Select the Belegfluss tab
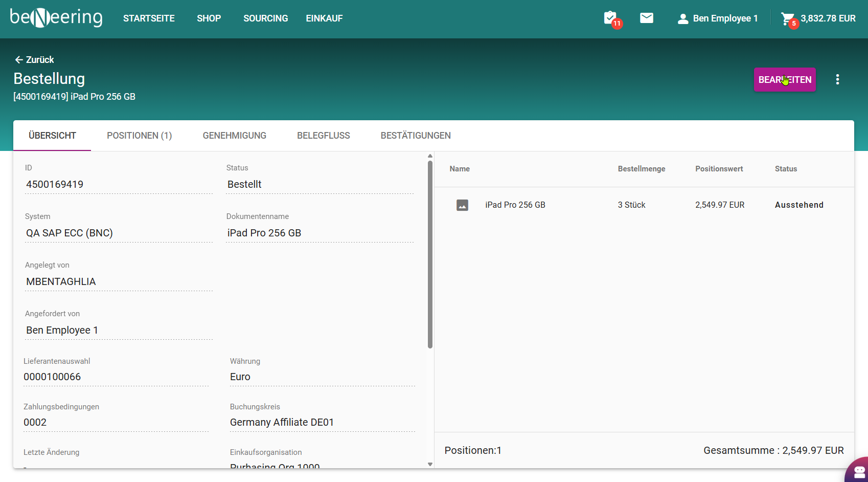 (x=323, y=136)
